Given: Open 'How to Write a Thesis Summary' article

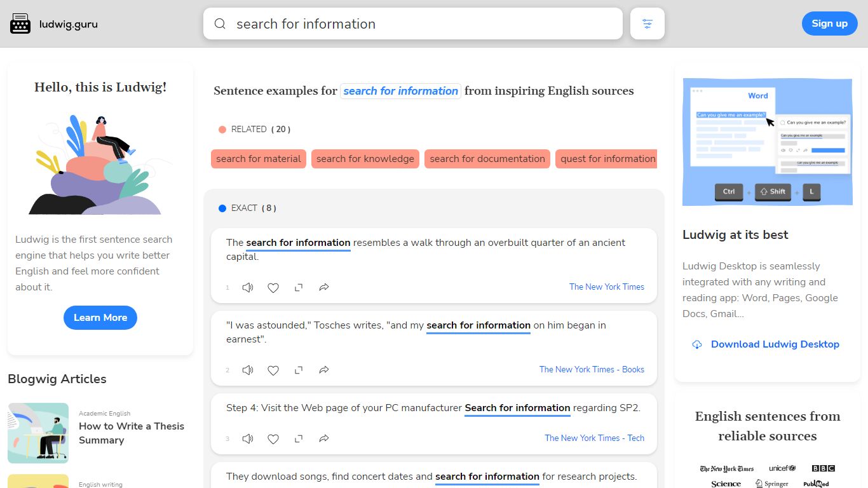Looking at the screenshot, I should (x=132, y=433).
